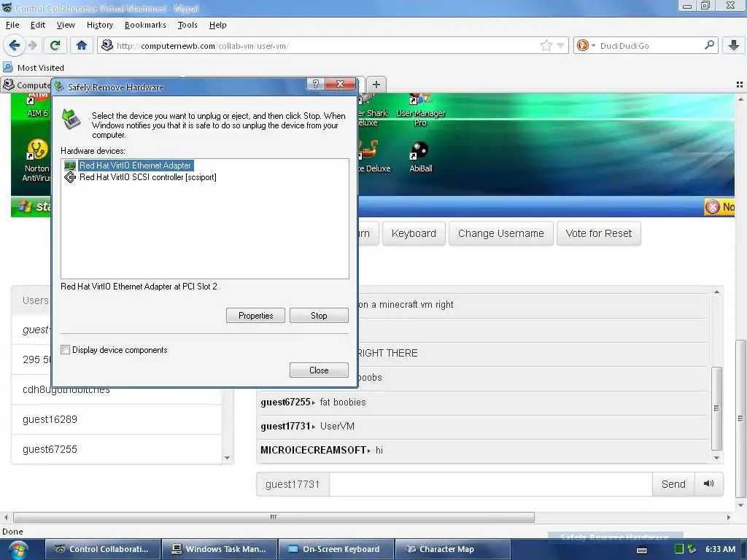This screenshot has width=747, height=560.
Task: Select Red Hat VirtIO Ethernet Adapter device
Action: [135, 166]
